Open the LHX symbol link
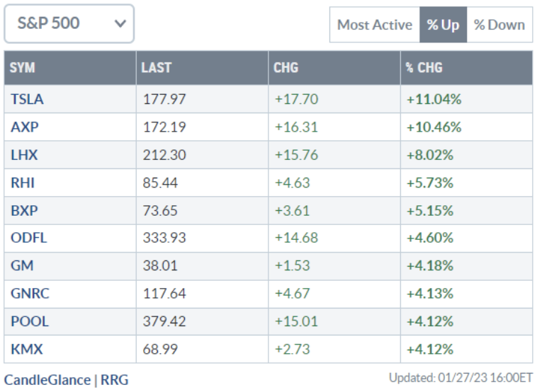Screen dimensions: 537x392 pyautogui.click(x=23, y=155)
